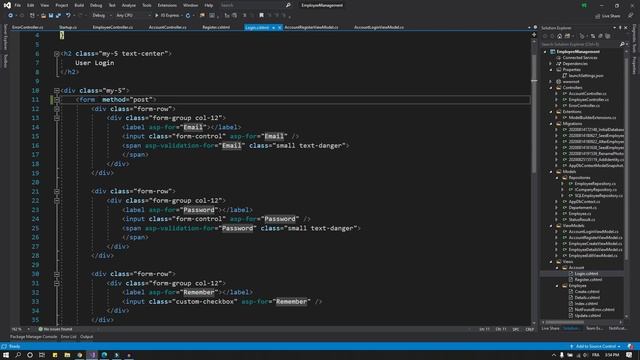
Task: Open the Windows notification center icon
Action: 629,355
